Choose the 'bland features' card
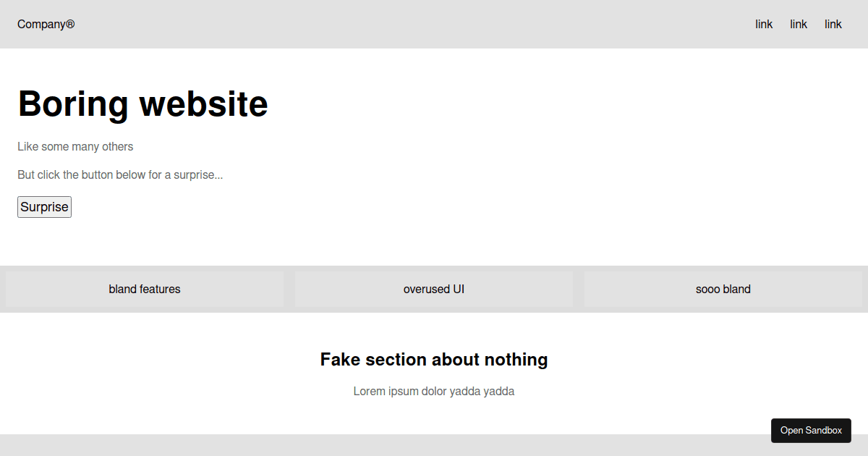The height and width of the screenshot is (456, 868). click(145, 290)
